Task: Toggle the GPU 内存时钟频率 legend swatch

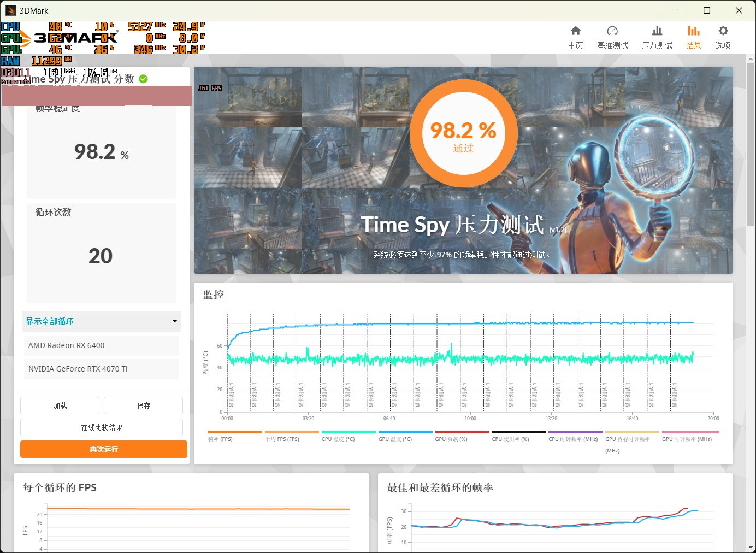Action: click(x=633, y=432)
